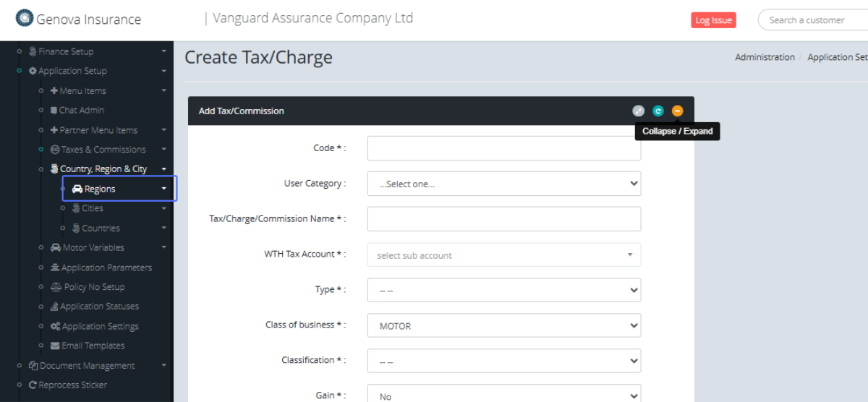The image size is (868, 402).
Task: Click the fullscreen icon in panel header
Action: pyautogui.click(x=638, y=111)
